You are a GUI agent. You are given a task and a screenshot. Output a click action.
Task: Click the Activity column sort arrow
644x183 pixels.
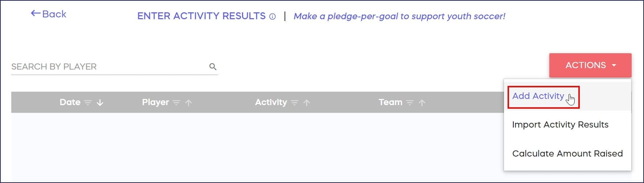coord(307,103)
